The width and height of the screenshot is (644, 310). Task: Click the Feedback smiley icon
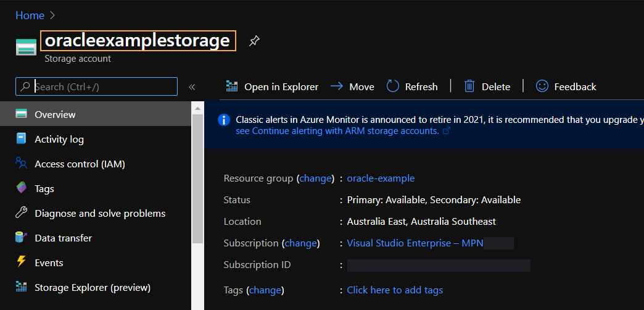point(542,86)
